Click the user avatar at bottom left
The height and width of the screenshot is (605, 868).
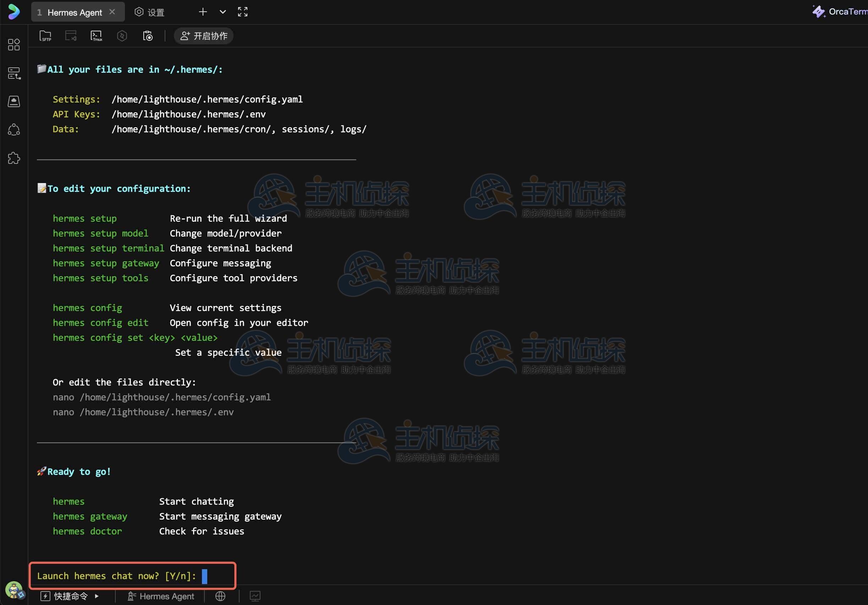[x=14, y=590]
